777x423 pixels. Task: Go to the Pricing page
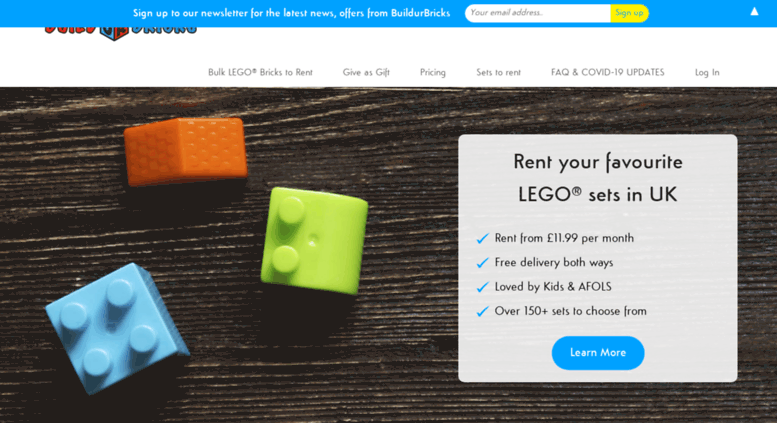pyautogui.click(x=433, y=72)
